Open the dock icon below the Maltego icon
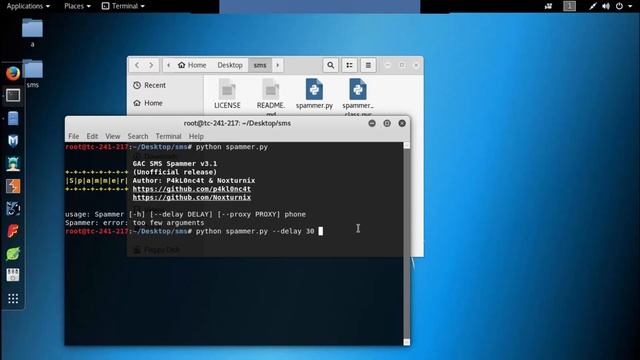This screenshot has height=360, width=640. tap(13, 163)
